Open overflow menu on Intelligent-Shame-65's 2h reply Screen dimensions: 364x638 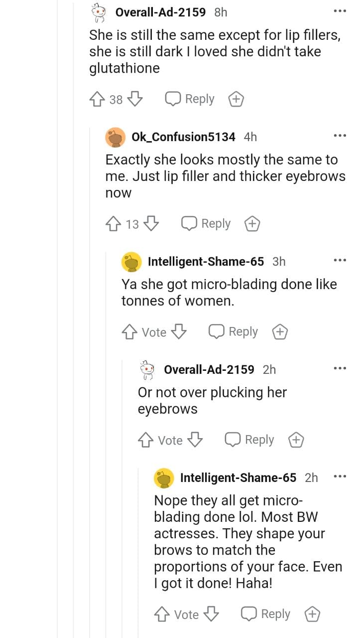click(x=340, y=477)
